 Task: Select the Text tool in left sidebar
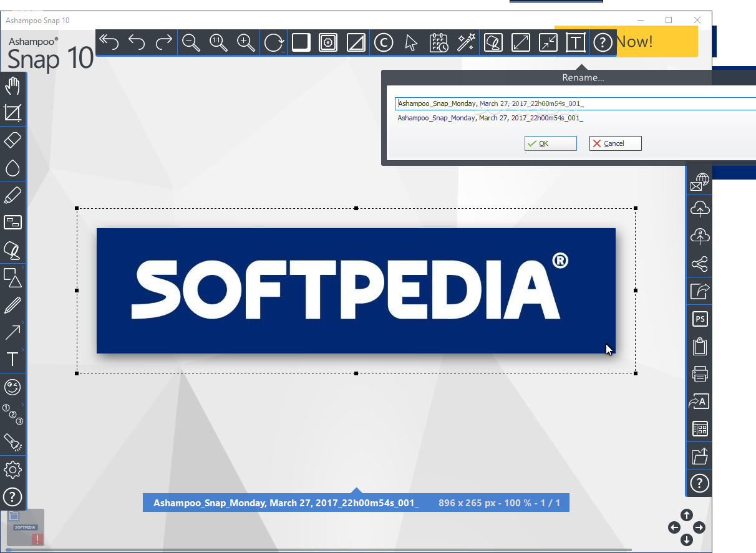pos(12,360)
